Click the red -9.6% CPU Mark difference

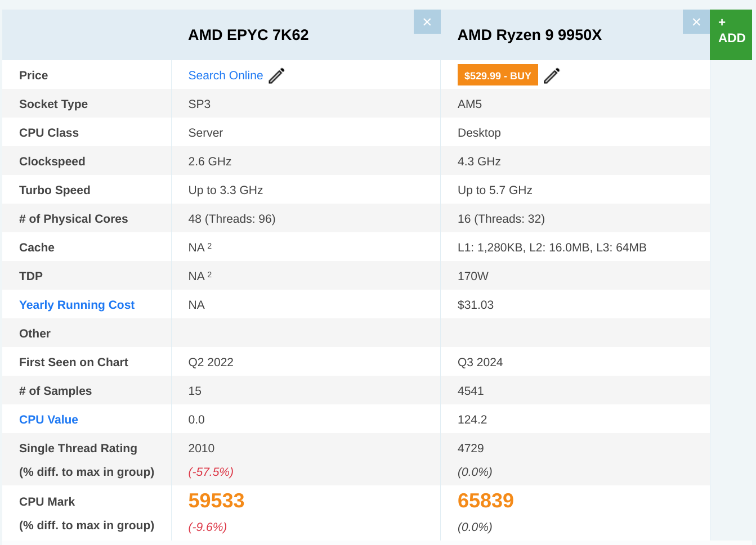207,527
